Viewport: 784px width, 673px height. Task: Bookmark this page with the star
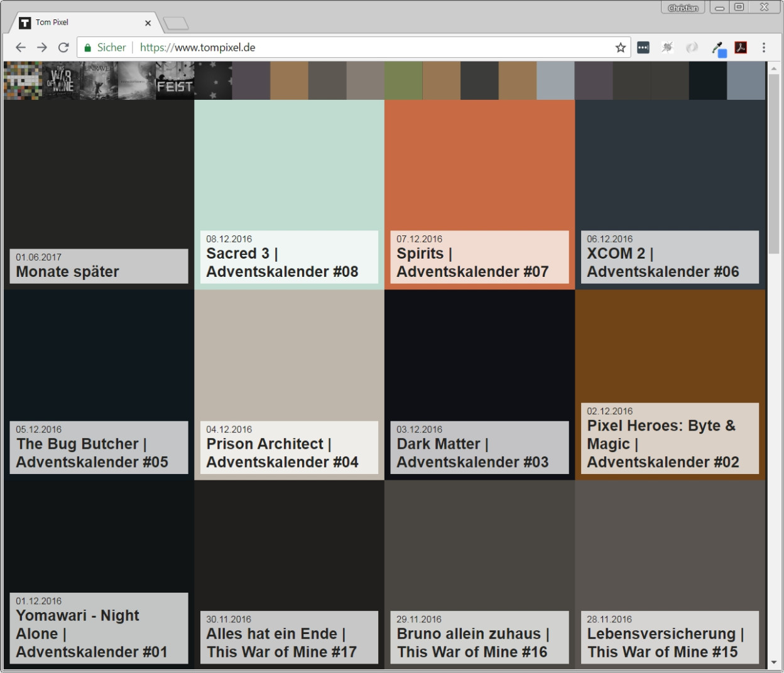coord(621,48)
